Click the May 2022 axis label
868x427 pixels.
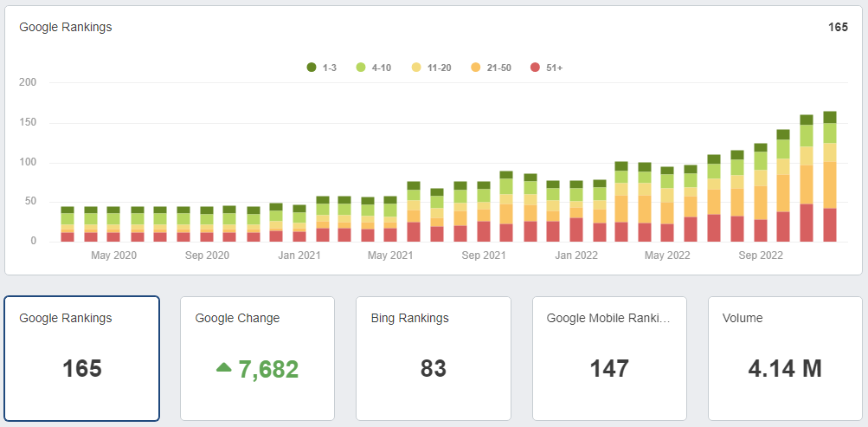pos(667,256)
